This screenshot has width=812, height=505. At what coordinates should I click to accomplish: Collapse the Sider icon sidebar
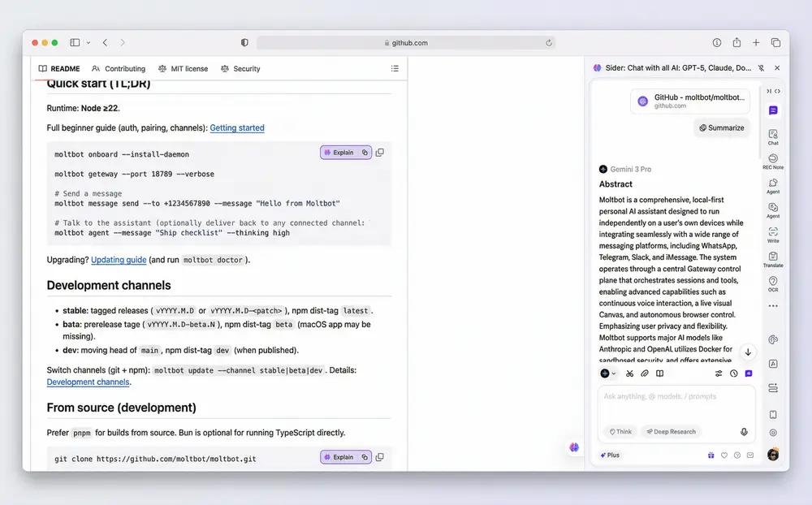(769, 91)
